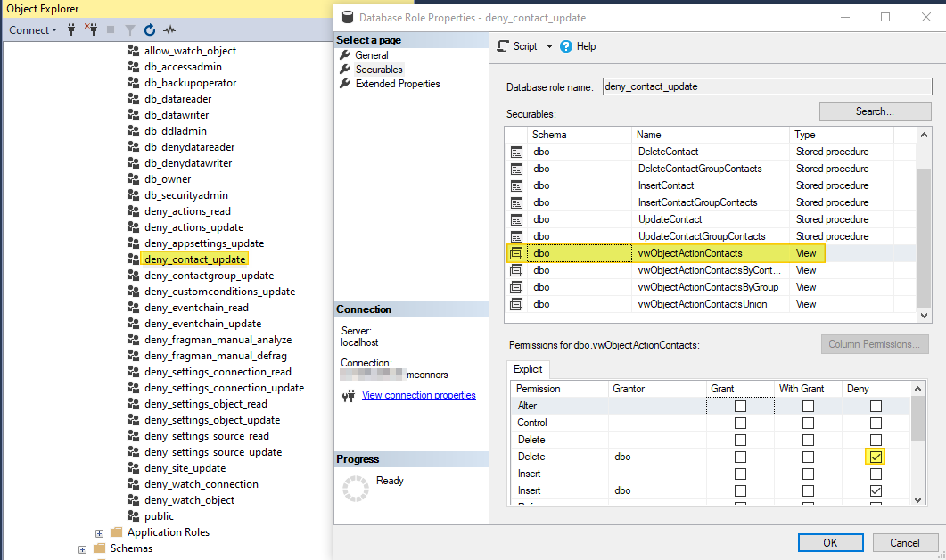Click the stored procedure icon beside DeleteContact

pos(515,152)
